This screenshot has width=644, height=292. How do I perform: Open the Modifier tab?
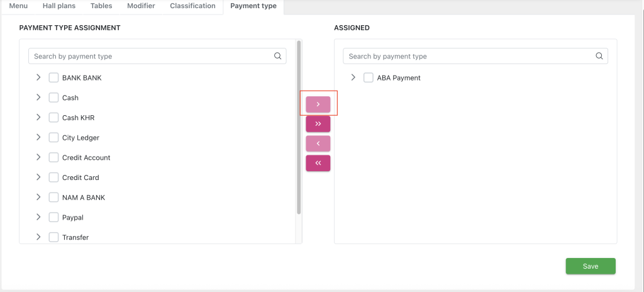(141, 6)
